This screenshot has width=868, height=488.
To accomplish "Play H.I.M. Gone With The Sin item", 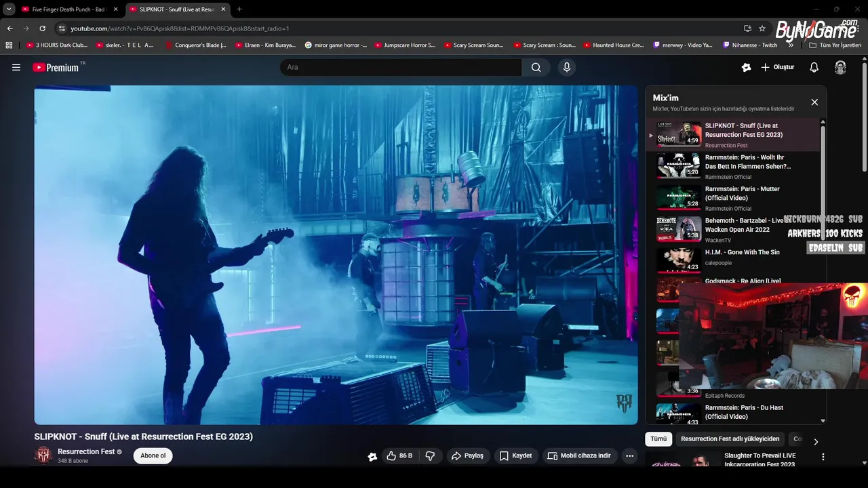I will [x=732, y=260].
